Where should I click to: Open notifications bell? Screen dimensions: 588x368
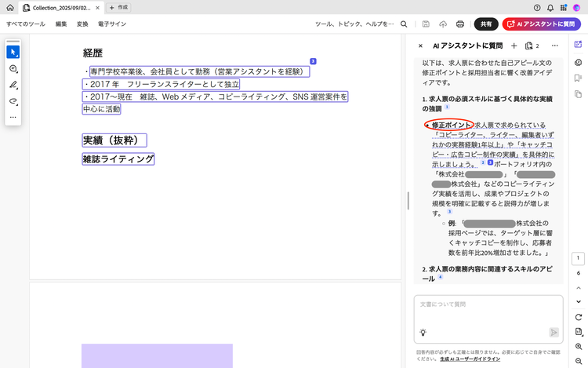coord(550,7)
